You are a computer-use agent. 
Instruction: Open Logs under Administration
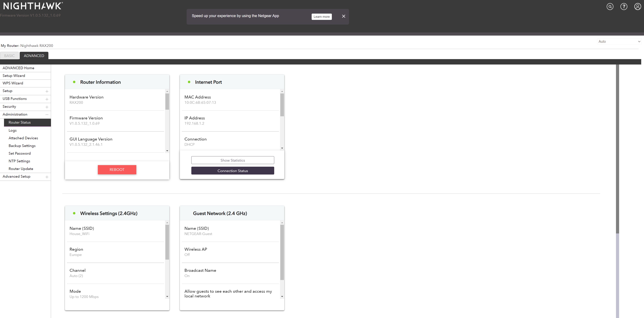13,130
